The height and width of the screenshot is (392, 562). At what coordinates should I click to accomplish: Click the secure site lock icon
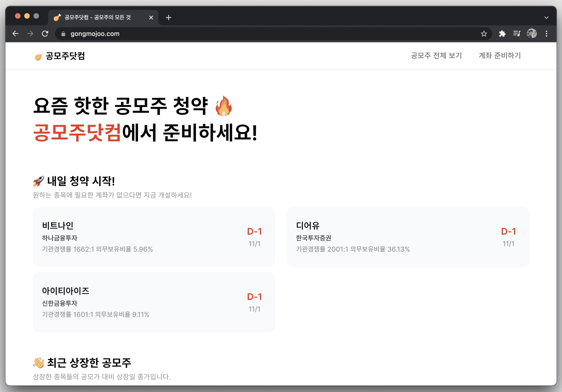63,34
